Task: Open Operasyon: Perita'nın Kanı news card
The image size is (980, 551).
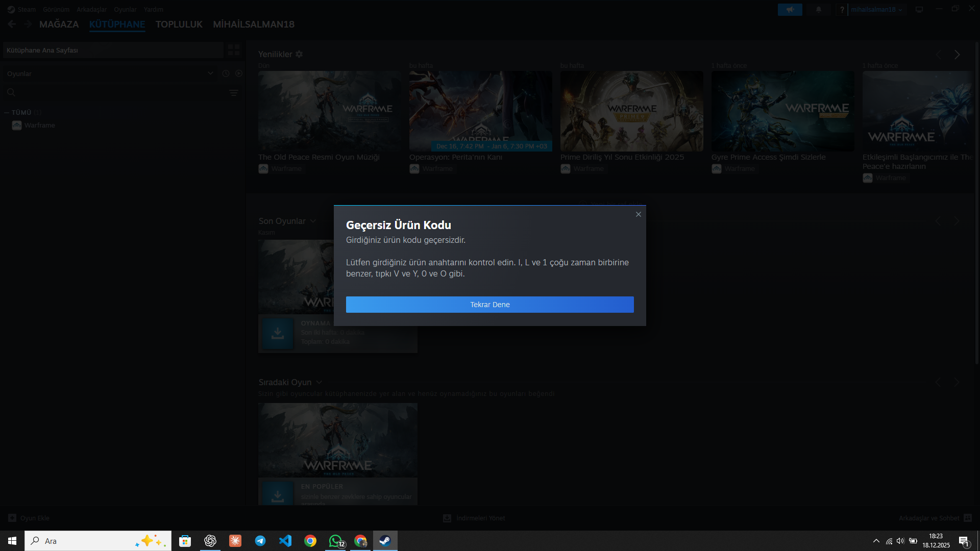Action: coord(481,111)
